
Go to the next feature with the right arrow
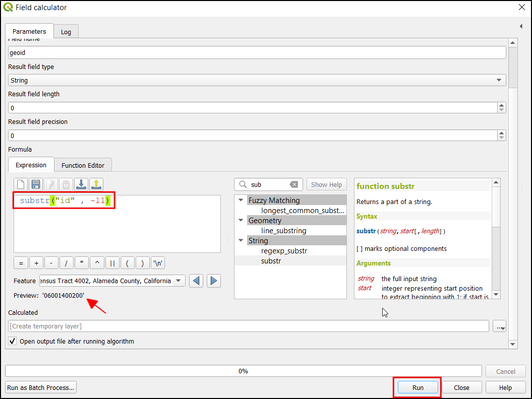pyautogui.click(x=214, y=281)
